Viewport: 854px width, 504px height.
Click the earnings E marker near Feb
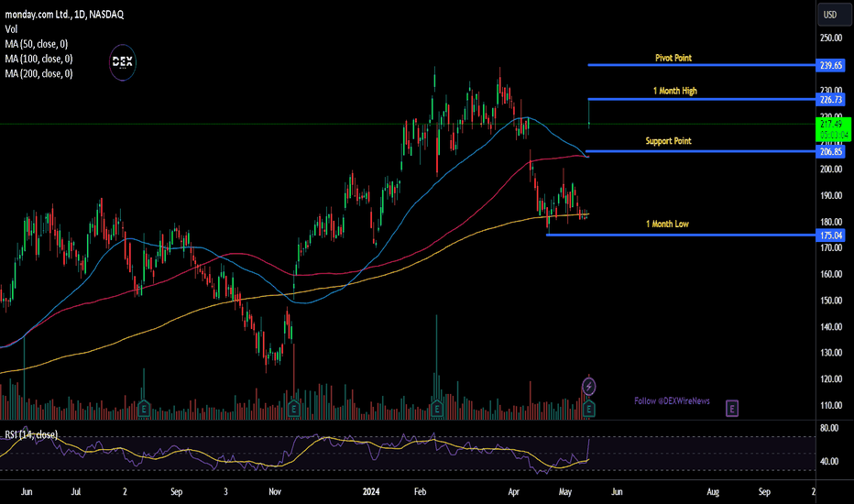point(436,409)
